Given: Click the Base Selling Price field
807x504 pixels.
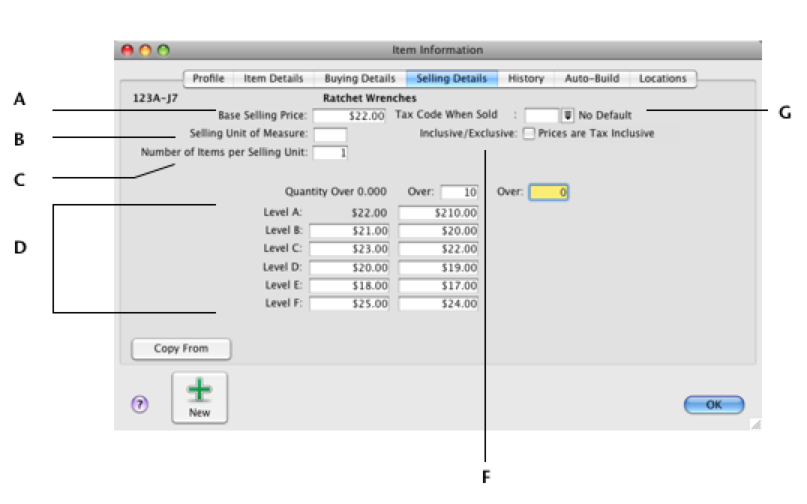Looking at the screenshot, I should coord(349,116).
